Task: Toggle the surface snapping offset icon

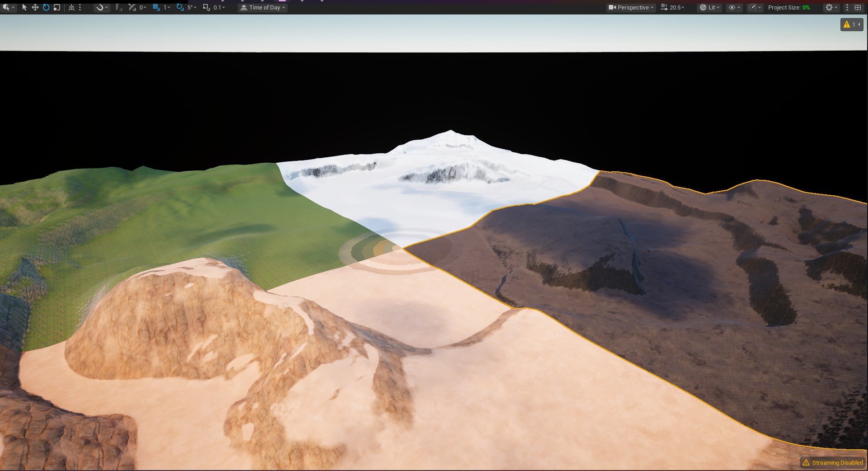Action: click(x=132, y=7)
